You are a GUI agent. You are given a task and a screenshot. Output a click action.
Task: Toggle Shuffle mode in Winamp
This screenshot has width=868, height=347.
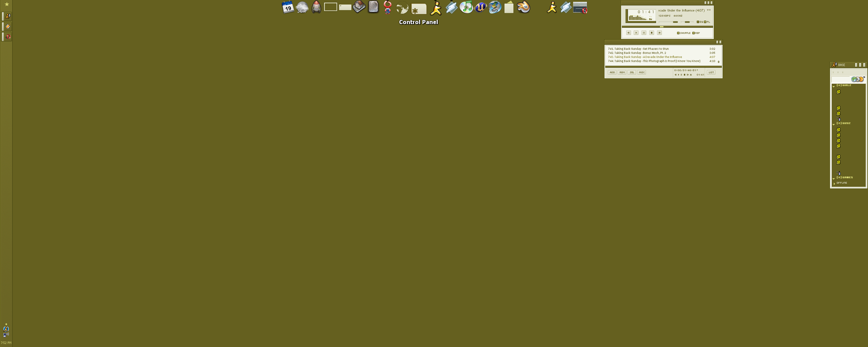coord(684,33)
